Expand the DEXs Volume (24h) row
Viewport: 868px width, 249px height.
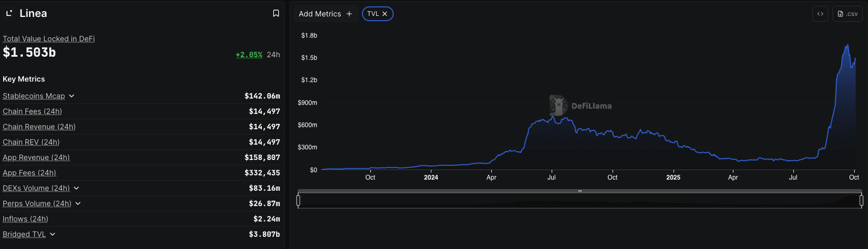click(x=76, y=188)
